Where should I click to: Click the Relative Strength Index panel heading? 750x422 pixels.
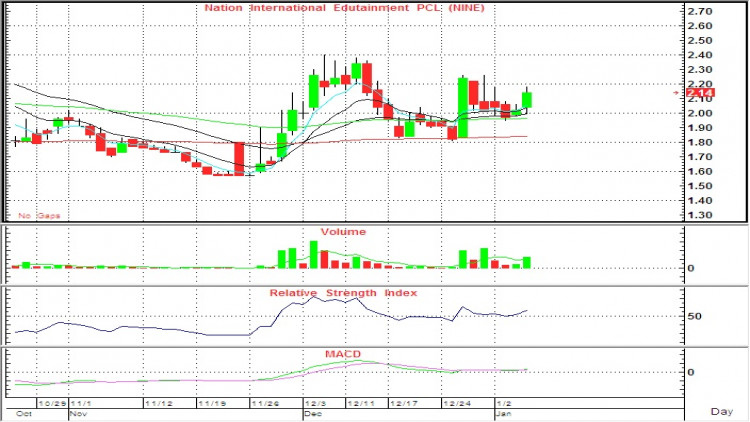click(x=343, y=293)
